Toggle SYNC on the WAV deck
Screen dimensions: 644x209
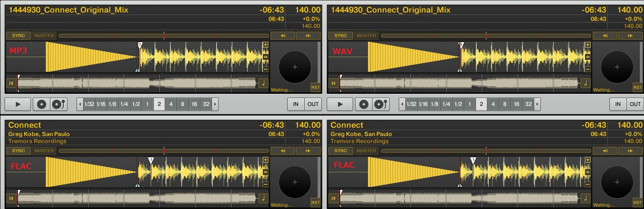[341, 35]
